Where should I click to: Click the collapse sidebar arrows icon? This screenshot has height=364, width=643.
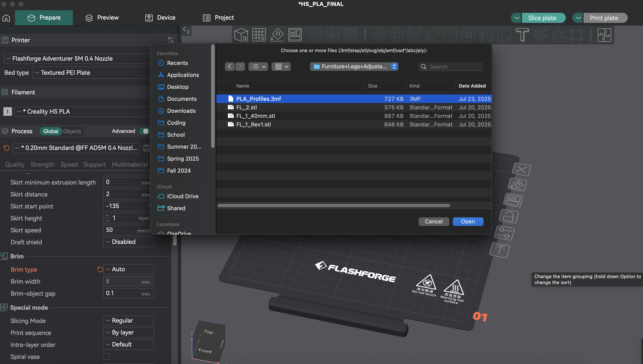coord(186,31)
